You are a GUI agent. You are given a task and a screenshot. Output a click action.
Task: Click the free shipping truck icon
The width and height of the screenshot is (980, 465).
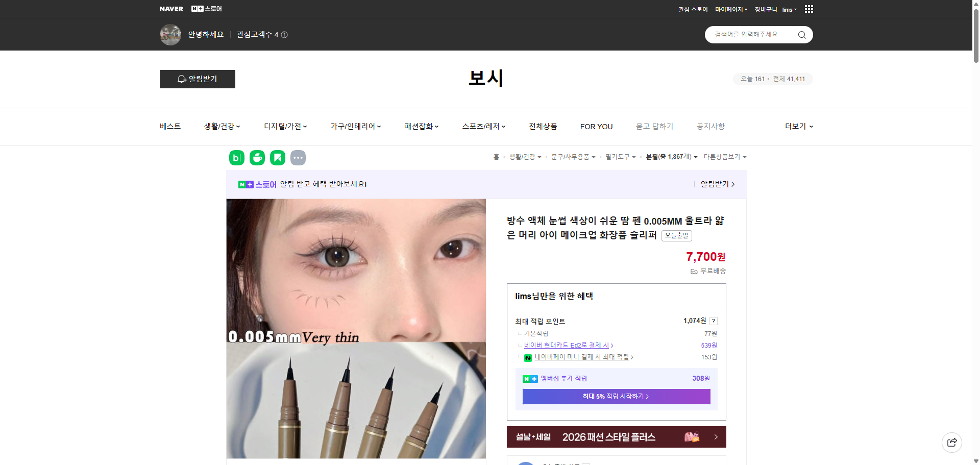tap(694, 271)
